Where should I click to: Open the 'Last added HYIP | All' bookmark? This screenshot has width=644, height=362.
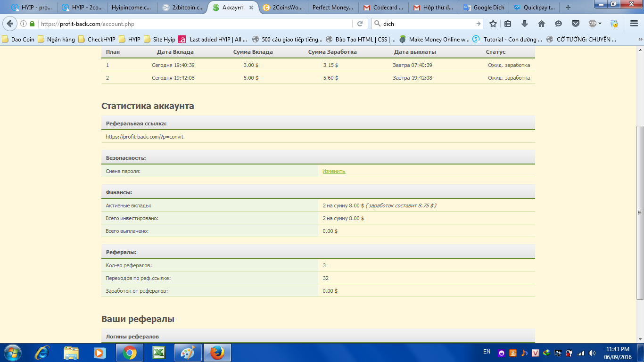tap(213, 40)
